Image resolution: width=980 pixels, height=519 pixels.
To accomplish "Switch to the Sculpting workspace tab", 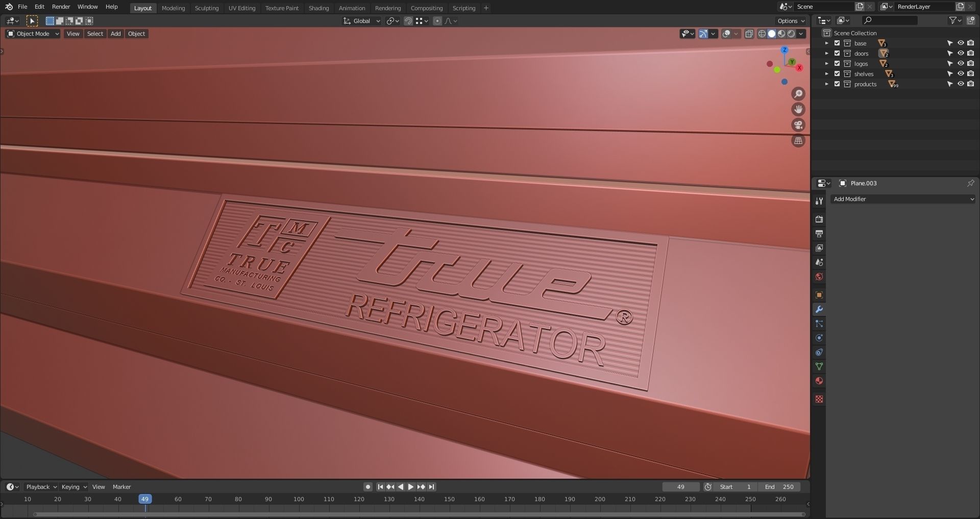I will [207, 8].
